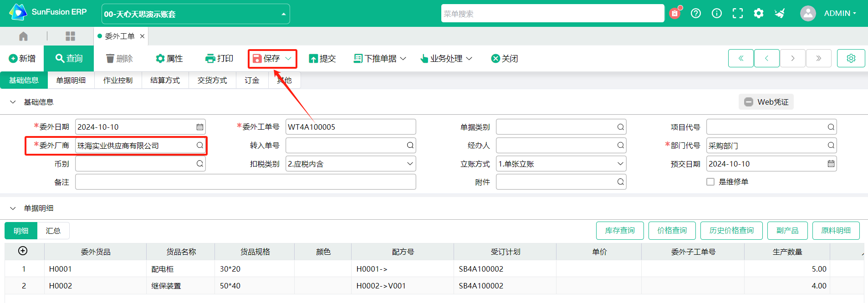Open the 单据类别 lookup search icon
The width and height of the screenshot is (868, 303).
pos(620,127)
